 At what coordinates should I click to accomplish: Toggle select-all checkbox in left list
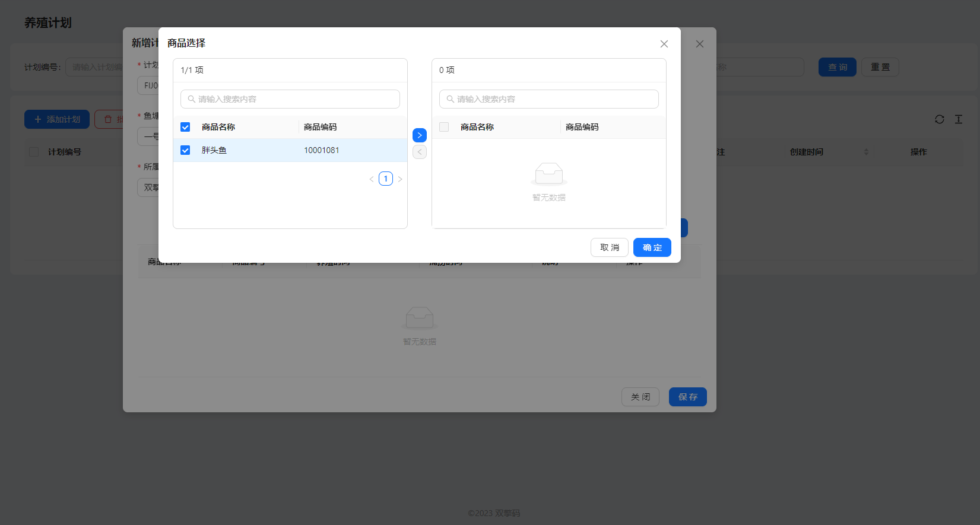185,127
